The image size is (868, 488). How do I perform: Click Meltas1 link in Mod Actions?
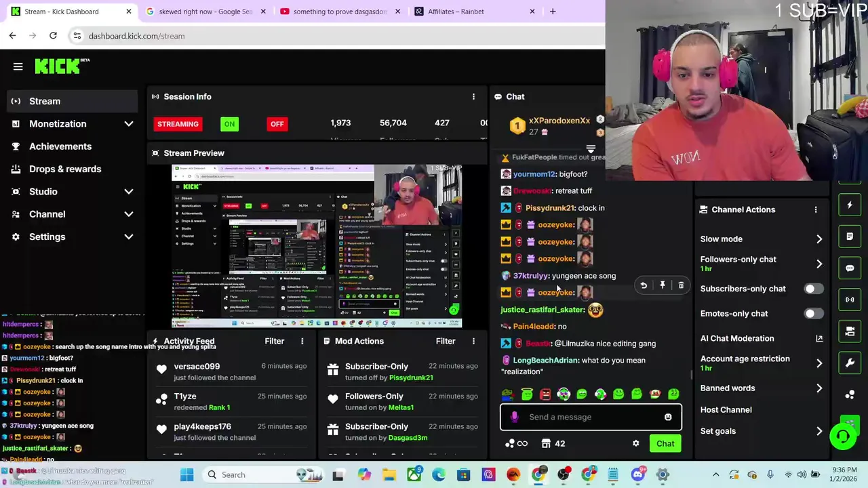coord(401,407)
